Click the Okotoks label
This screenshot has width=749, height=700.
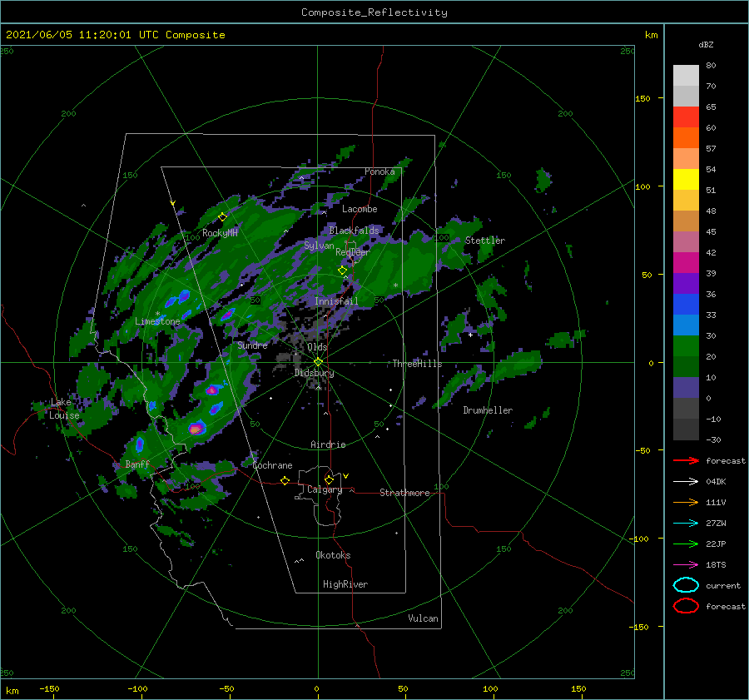pos(333,555)
